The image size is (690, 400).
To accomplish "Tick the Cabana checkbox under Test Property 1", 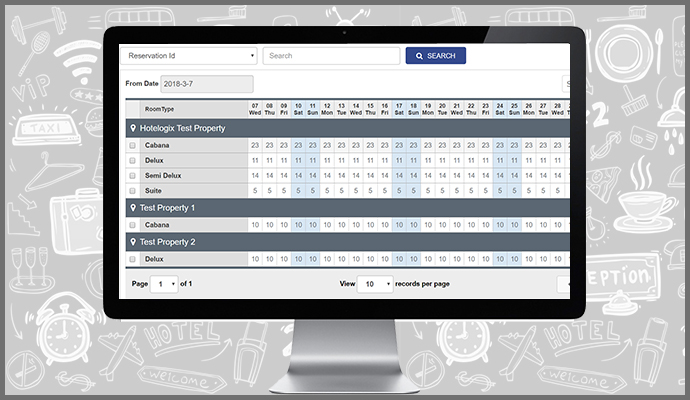I will [132, 225].
